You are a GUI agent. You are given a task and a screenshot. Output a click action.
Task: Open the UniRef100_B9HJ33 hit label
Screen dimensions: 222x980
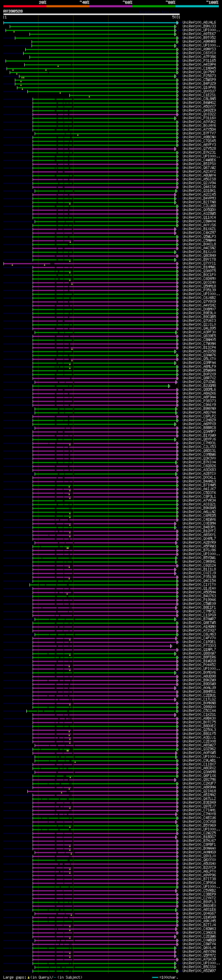(199, 26)
